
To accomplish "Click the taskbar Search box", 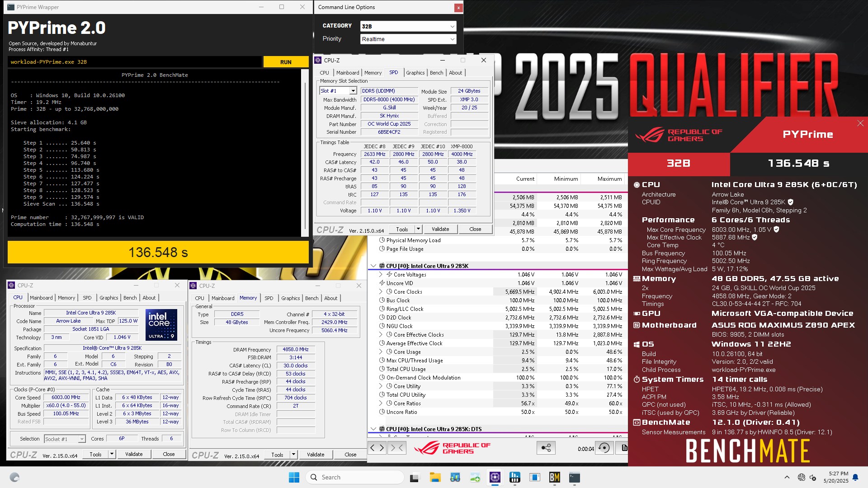I will click(355, 477).
